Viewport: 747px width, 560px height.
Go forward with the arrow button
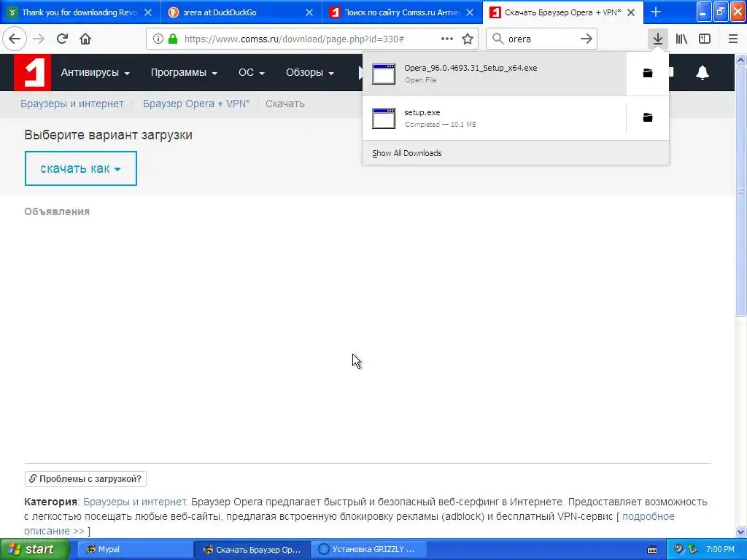[39, 39]
